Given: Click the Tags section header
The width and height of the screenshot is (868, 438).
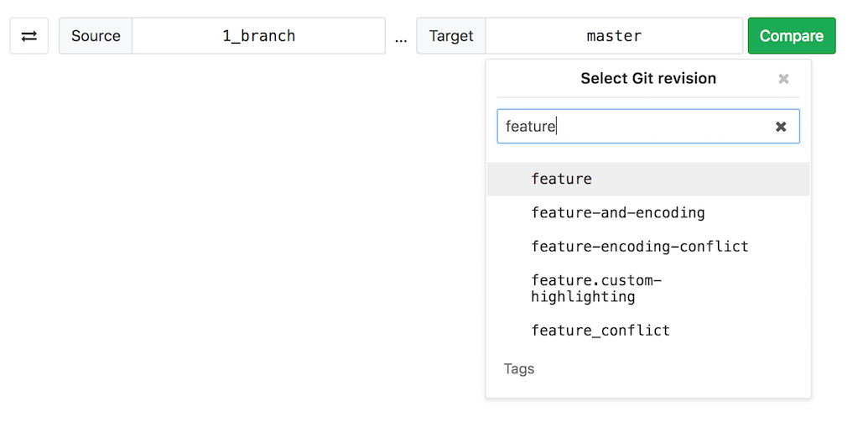Looking at the screenshot, I should pyautogui.click(x=519, y=369).
